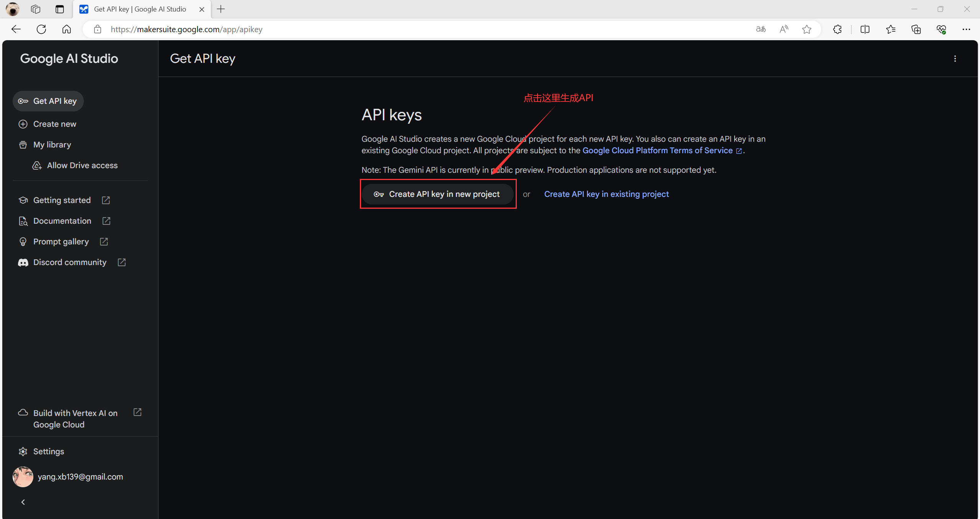Screen dimensions: 980x519
Task: Click the My library icon in sidebar
Action: pyautogui.click(x=23, y=144)
